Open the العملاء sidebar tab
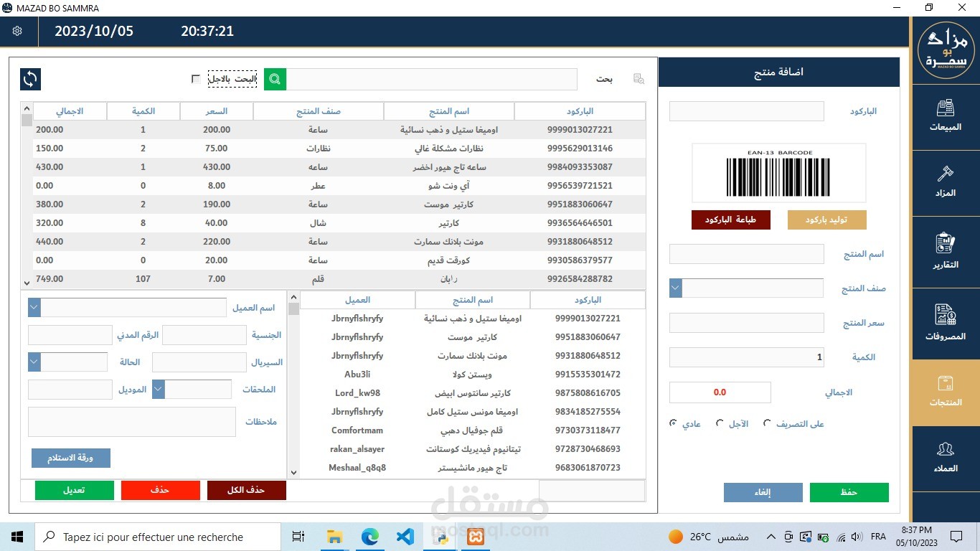The width and height of the screenshot is (980, 551). [x=946, y=459]
